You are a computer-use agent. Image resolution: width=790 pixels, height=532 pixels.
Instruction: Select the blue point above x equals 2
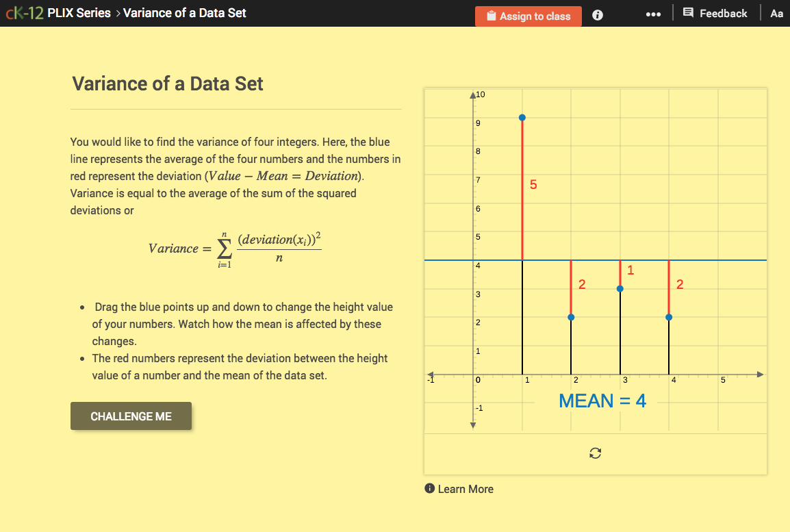click(571, 317)
